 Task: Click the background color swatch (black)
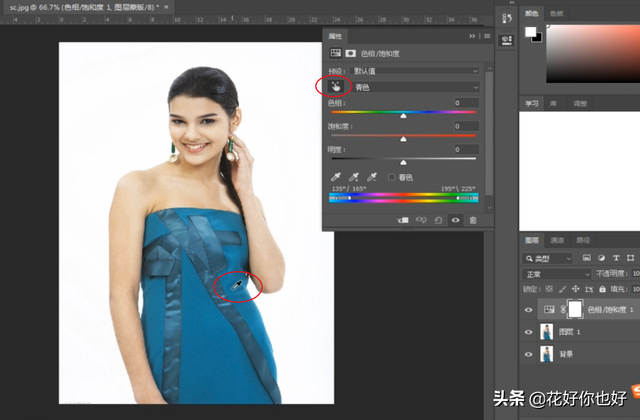click(538, 38)
